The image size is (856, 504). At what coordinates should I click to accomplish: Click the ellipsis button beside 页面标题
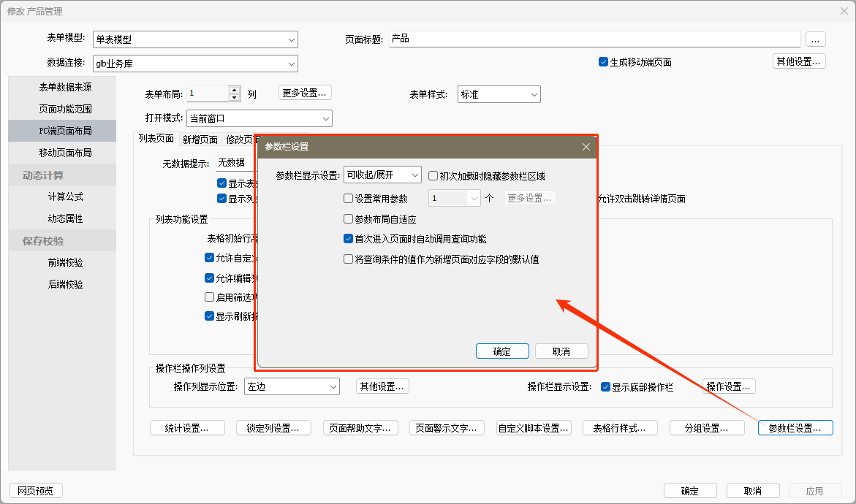click(x=815, y=39)
